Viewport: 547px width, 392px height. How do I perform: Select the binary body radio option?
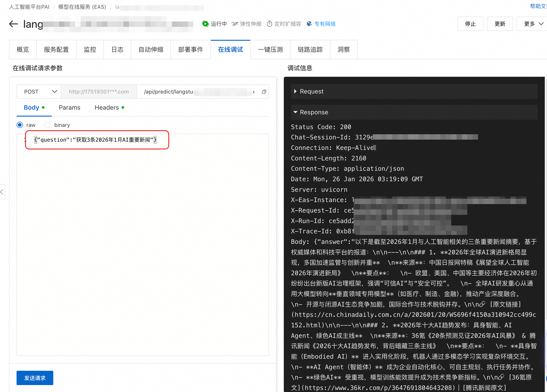(47, 125)
